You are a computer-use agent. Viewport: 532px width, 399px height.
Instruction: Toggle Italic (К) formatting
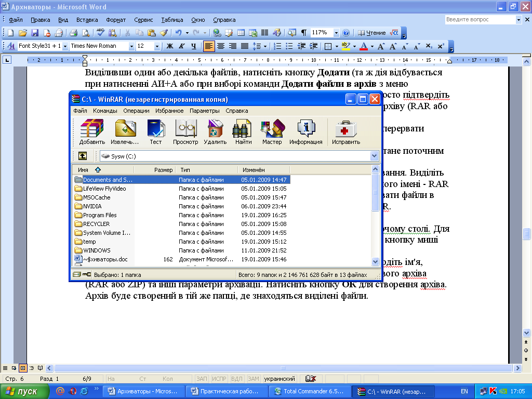(x=181, y=46)
